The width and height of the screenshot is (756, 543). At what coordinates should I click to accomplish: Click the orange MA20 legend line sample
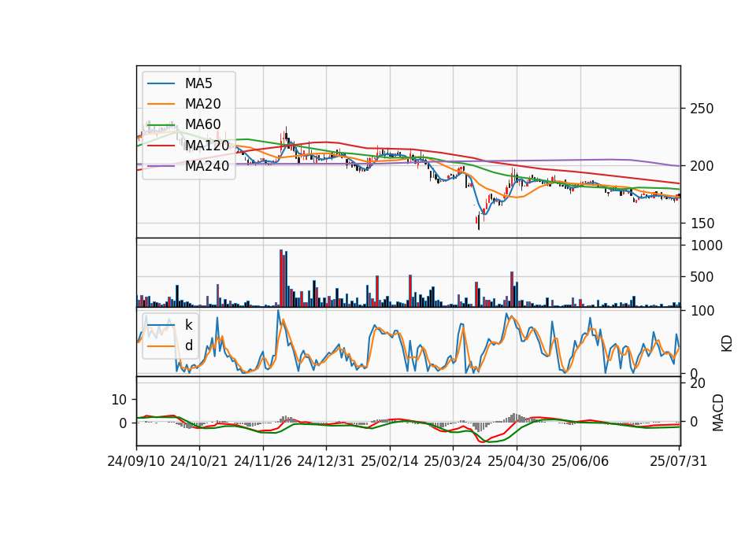tap(161, 104)
